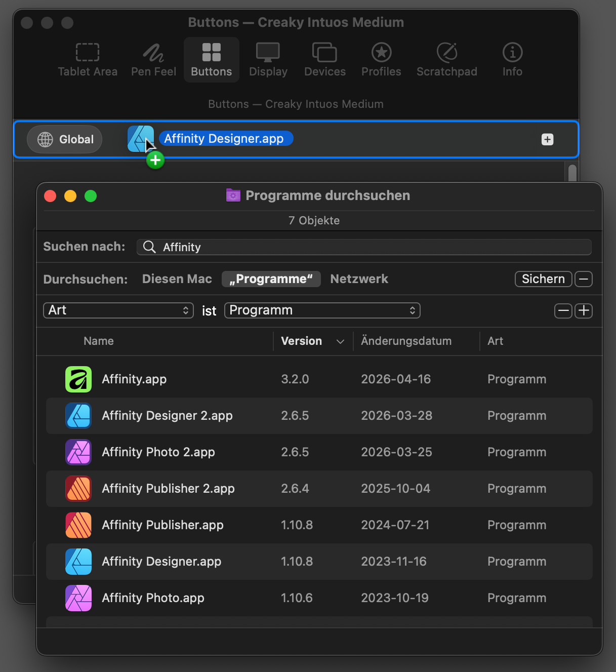Click the Affinity Designer.app icon in list
The height and width of the screenshot is (672, 616).
click(78, 562)
